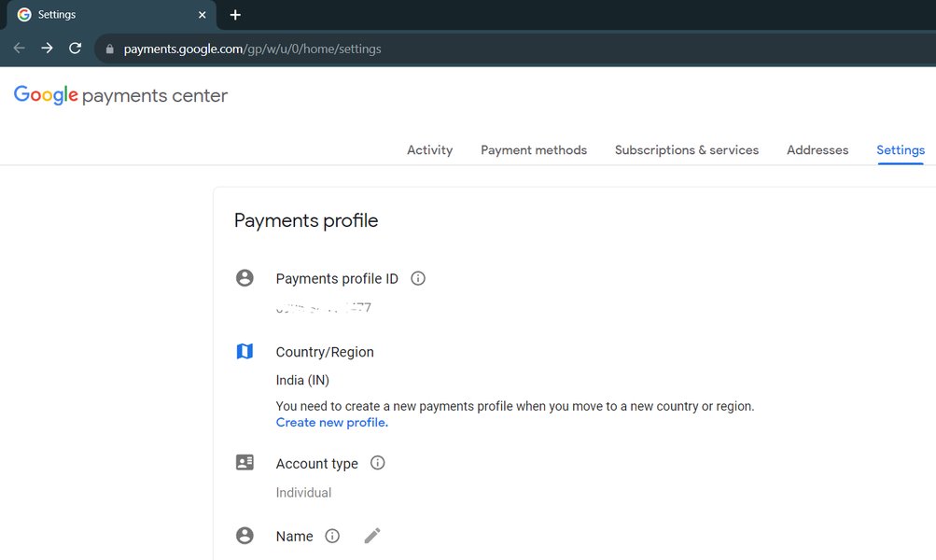Click the browser forward arrow
The width and height of the screenshot is (936, 560).
[x=47, y=49]
